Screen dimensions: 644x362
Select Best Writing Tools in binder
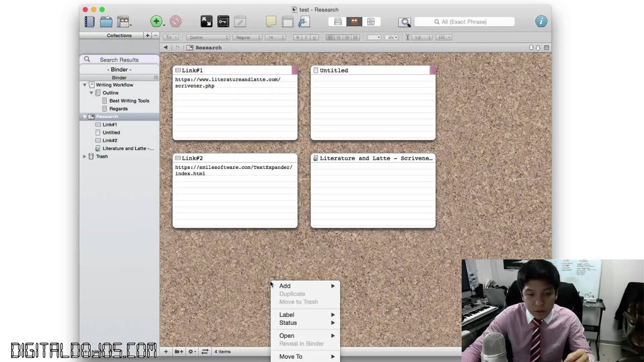[129, 101]
